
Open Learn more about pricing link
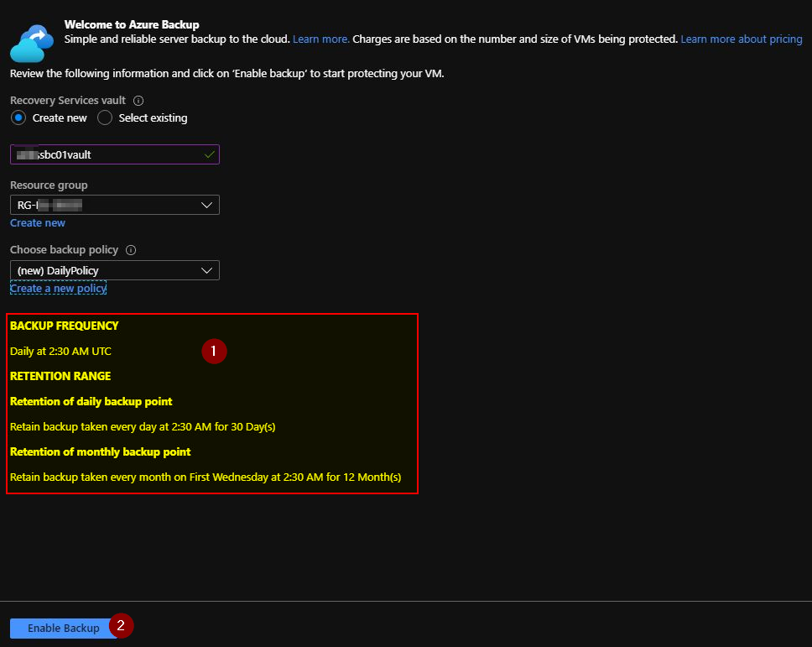point(741,39)
